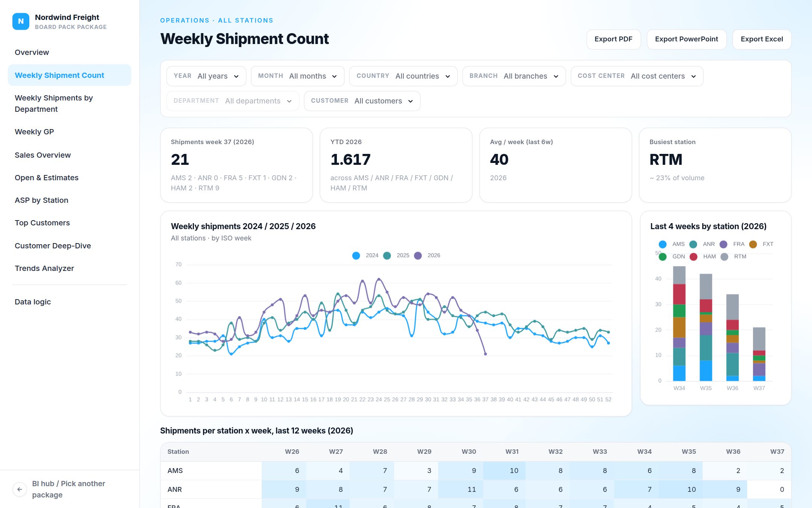812x508 pixels.
Task: Open Sales Overview in the sidebar
Action: click(70, 155)
